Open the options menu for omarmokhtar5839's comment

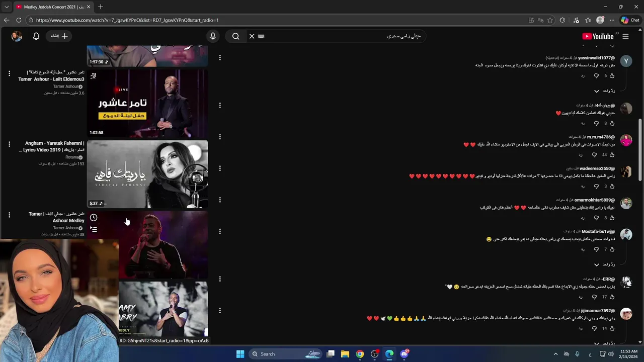220,200
